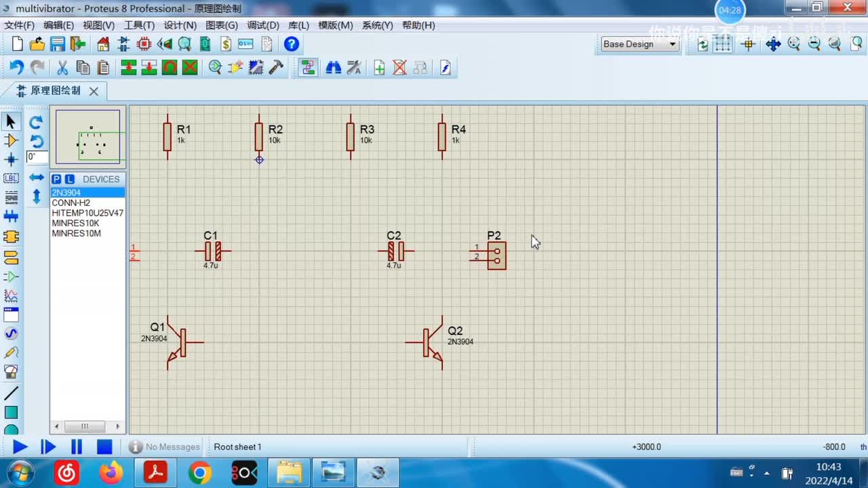Select the 2D box drawing tool

11,412
